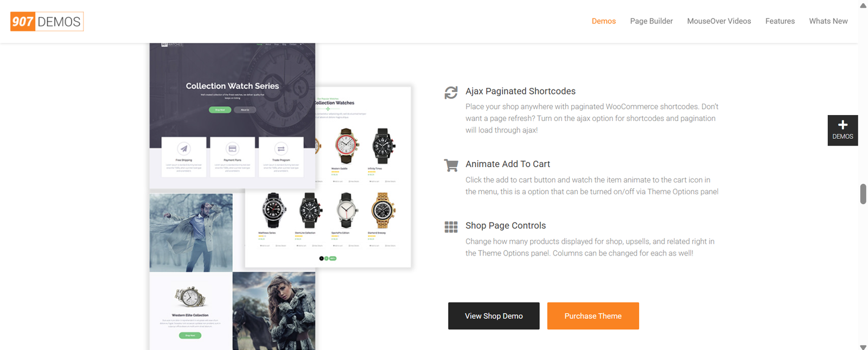Click the scrollbar down arrow
Screen dimensions: 868x350
pyautogui.click(x=863, y=346)
